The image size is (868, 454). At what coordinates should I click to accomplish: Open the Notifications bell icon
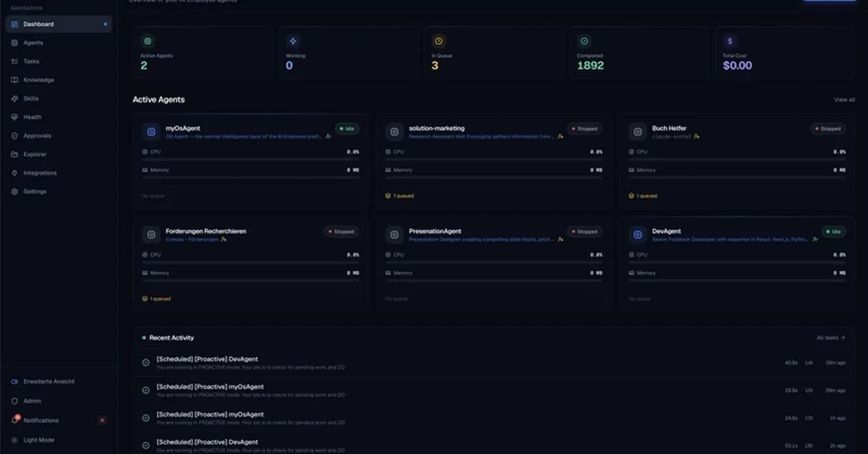(x=16, y=420)
